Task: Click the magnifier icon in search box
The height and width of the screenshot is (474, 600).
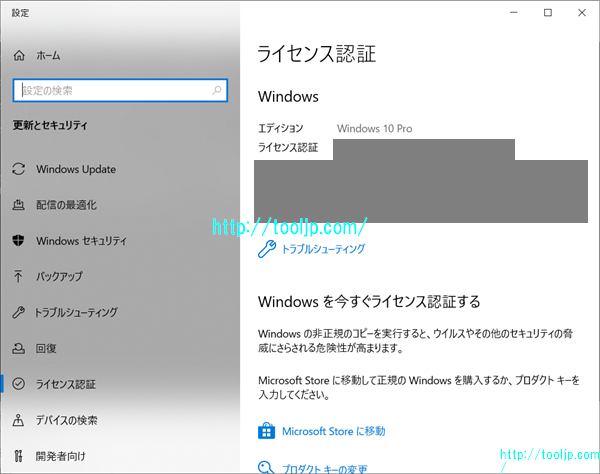Action: tap(217, 91)
